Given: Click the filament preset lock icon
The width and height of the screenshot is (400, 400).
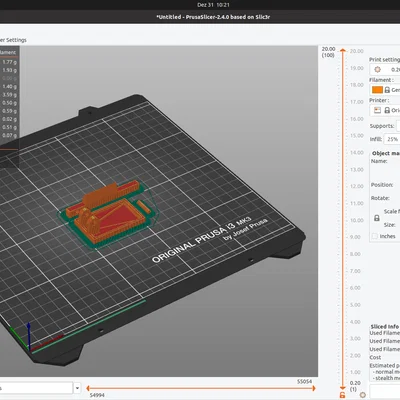Looking at the screenshot, I should click(387, 90).
